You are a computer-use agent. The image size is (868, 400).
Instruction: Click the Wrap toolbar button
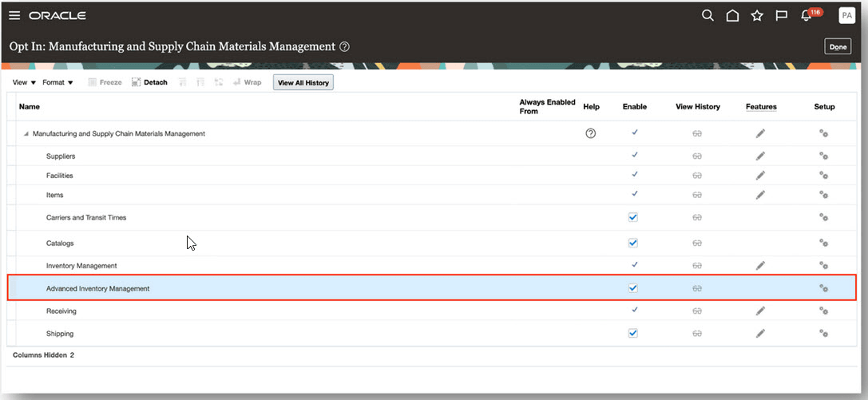pos(246,82)
